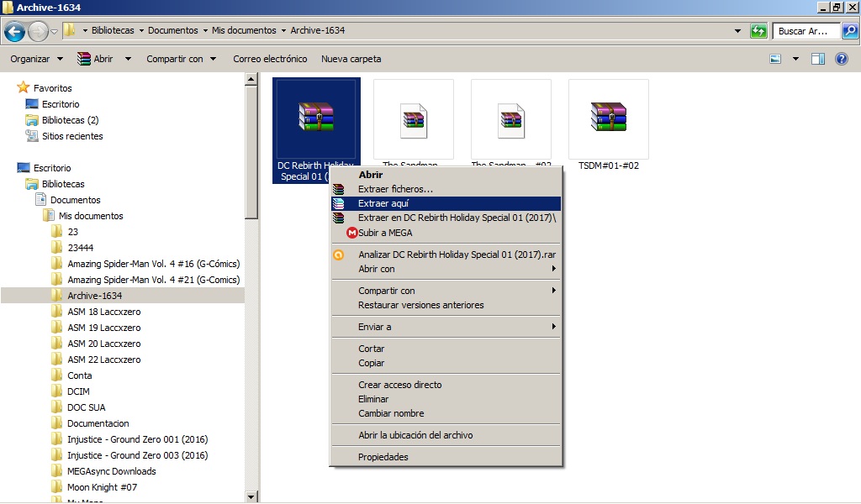861x504 pixels.
Task: Select Amazing Spider-Man Vol. 4 #16 folder
Action: coord(153,263)
